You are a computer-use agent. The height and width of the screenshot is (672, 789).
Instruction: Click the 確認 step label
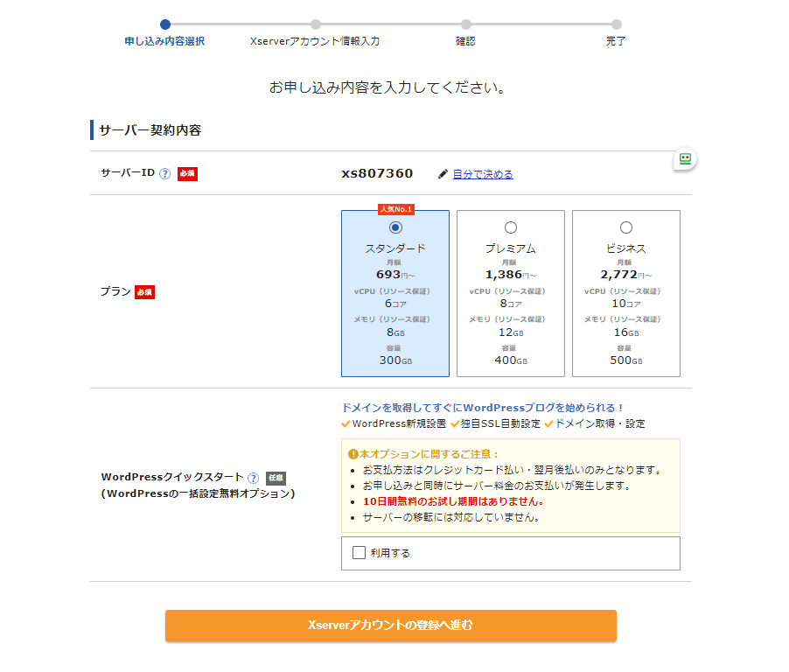465,41
